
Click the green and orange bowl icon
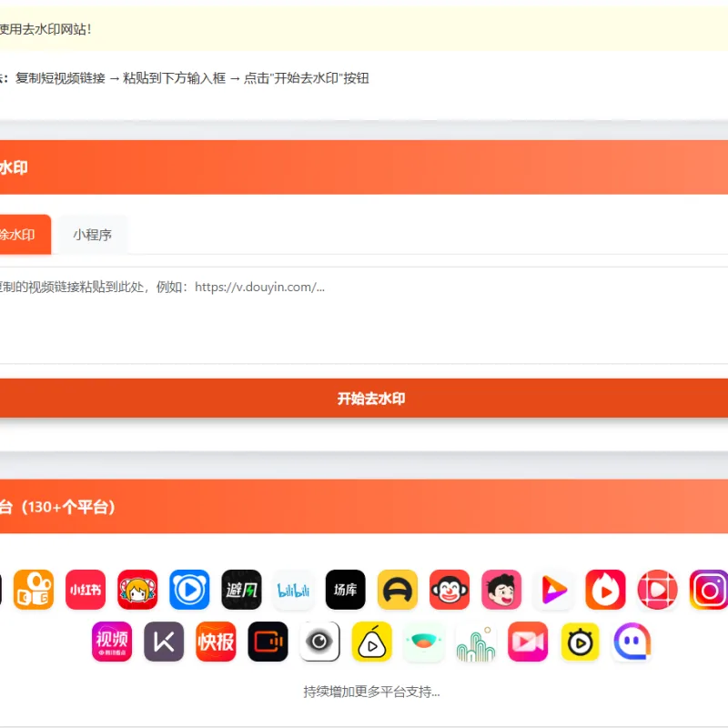point(424,642)
